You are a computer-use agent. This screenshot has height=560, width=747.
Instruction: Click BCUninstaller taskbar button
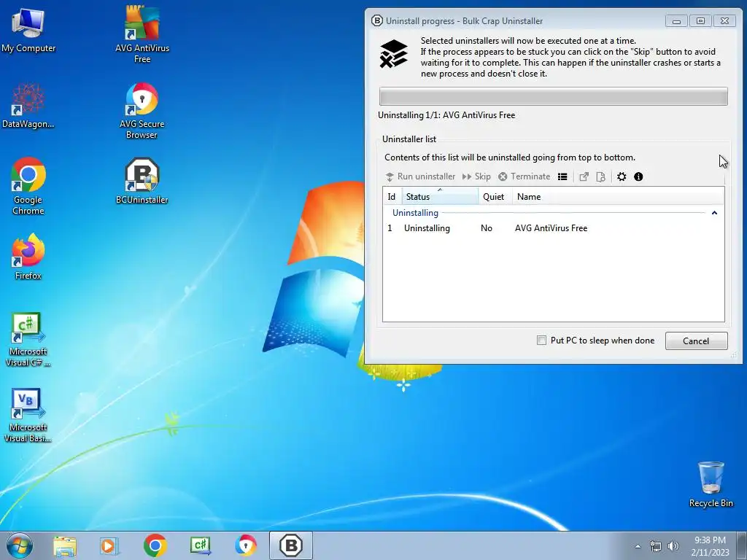pyautogui.click(x=290, y=545)
